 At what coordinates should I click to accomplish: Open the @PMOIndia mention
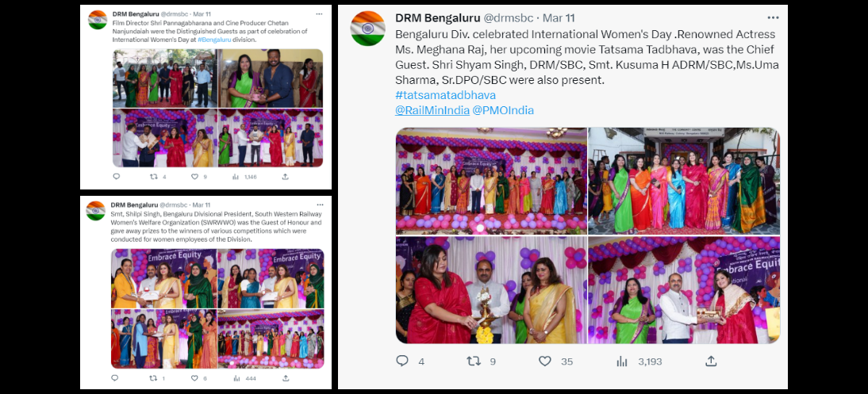pos(503,110)
